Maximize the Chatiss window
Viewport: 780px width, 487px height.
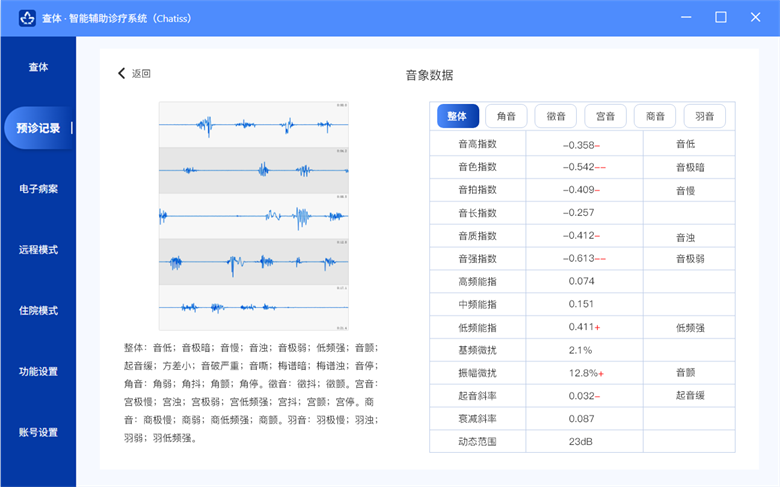[x=721, y=17]
